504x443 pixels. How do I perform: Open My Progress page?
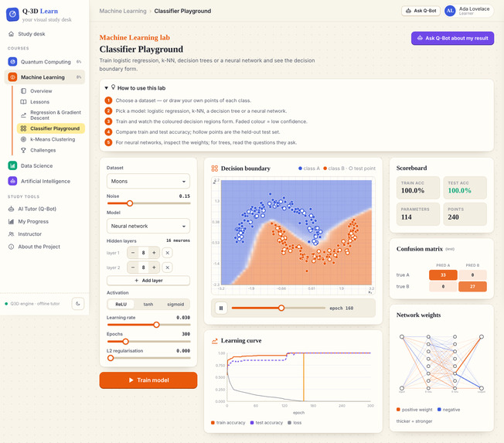pos(45,221)
